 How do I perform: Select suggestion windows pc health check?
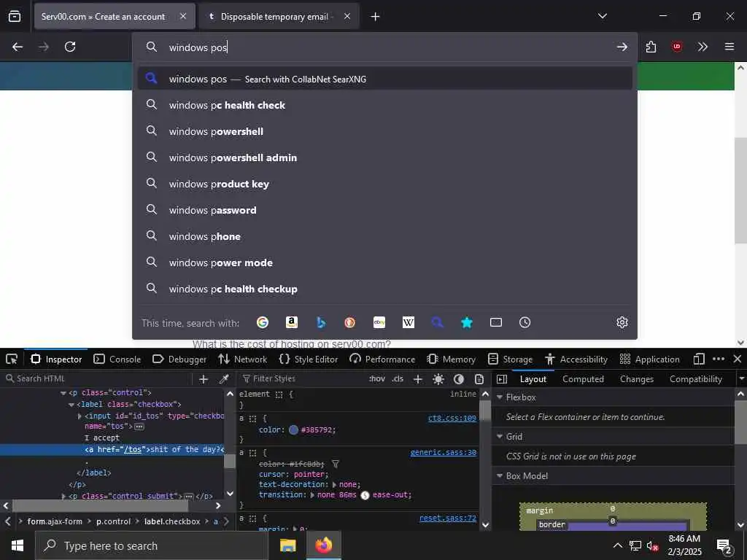385,105
